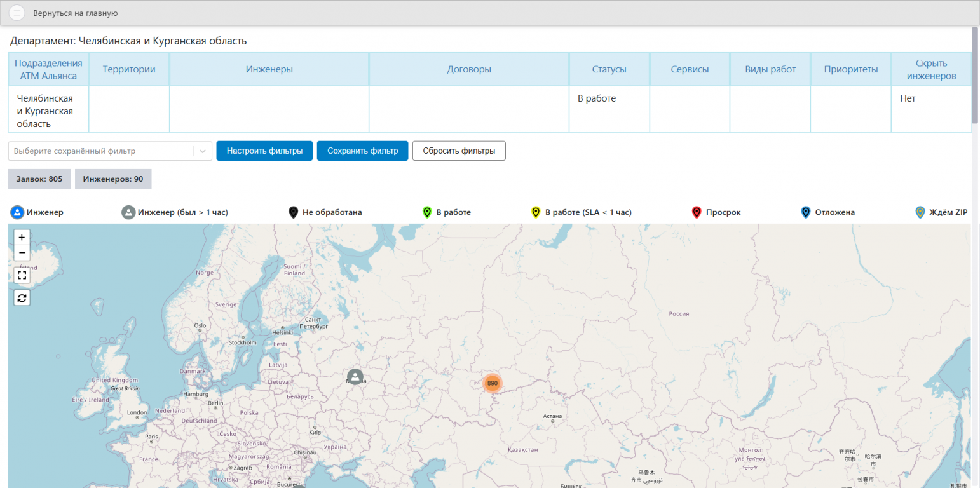This screenshot has height=488, width=980.
Task: Open the hamburger menu icon
Action: click(17, 13)
